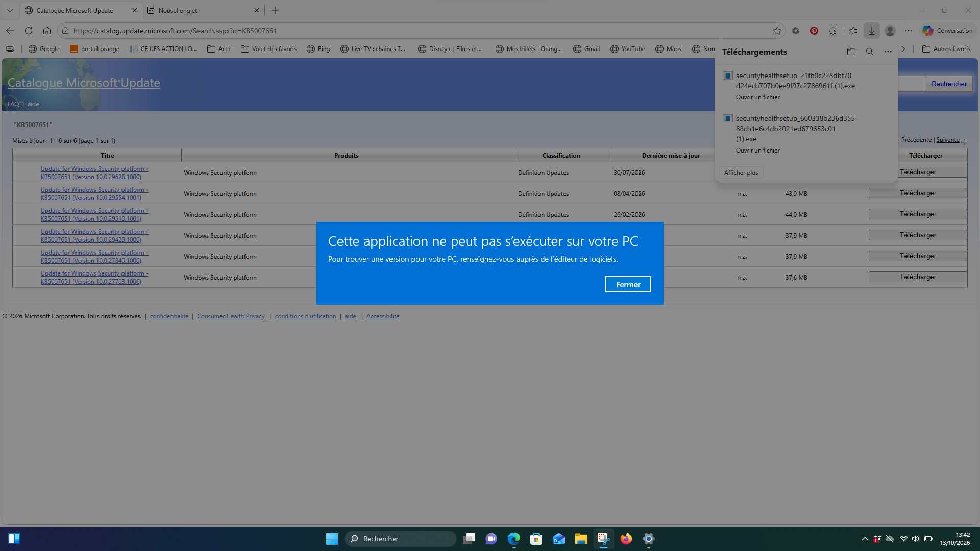Screen dimensions: 980x551
Task: Click the taskbar Rechercher search box
Action: (x=401, y=539)
